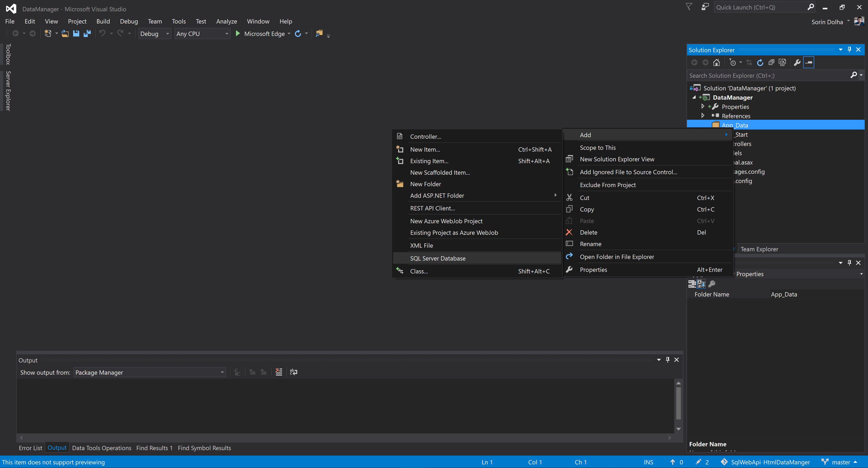Refresh the Solution Explorer tree
This screenshot has width=868, height=468.
click(760, 62)
